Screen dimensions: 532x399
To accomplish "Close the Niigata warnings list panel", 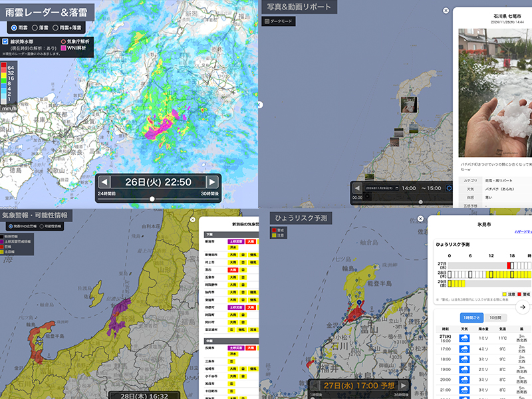I will (192, 219).
